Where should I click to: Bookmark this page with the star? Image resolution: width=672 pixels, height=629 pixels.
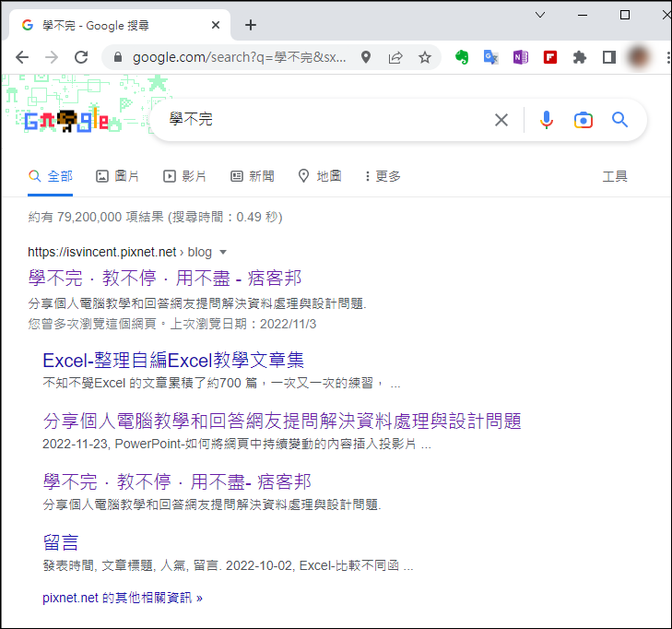425,57
